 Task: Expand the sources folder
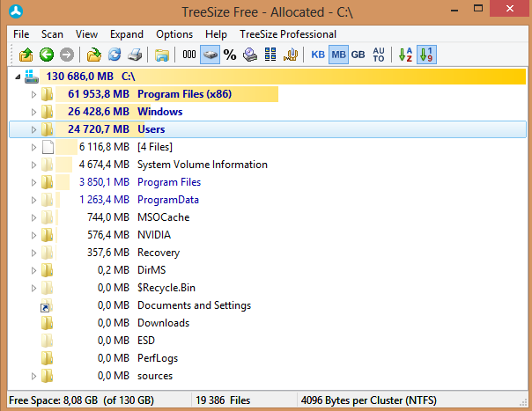(x=33, y=376)
